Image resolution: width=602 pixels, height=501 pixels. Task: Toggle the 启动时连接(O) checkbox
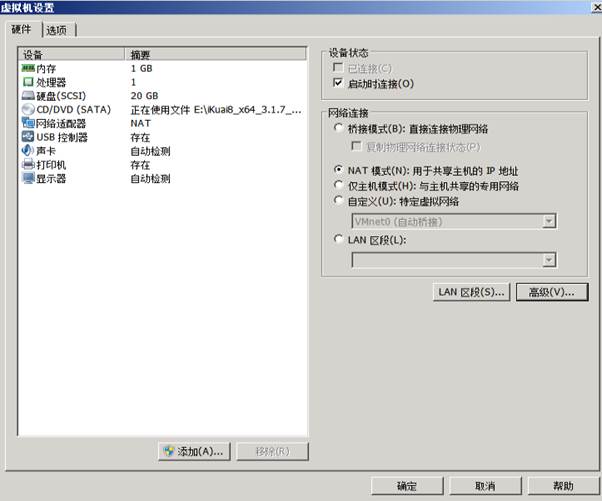click(339, 83)
